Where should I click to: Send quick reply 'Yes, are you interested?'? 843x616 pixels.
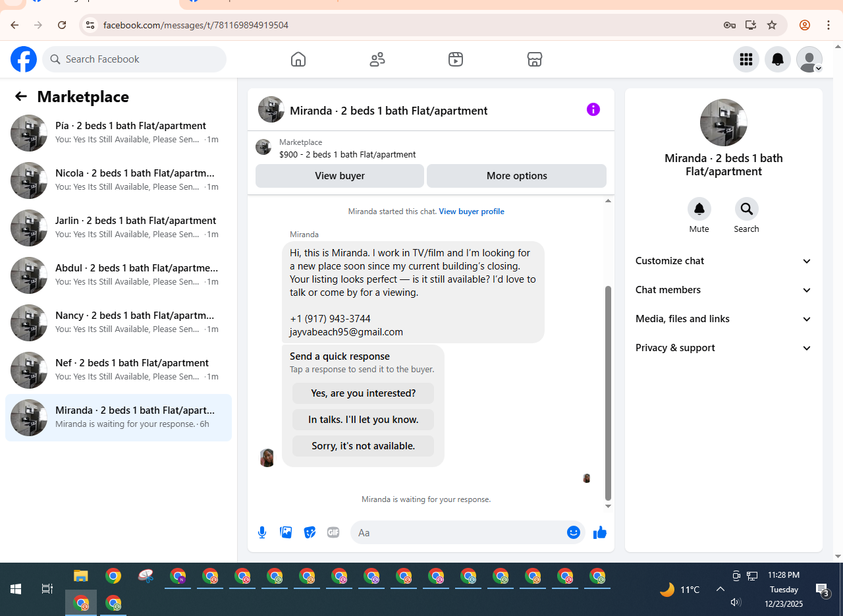click(364, 393)
